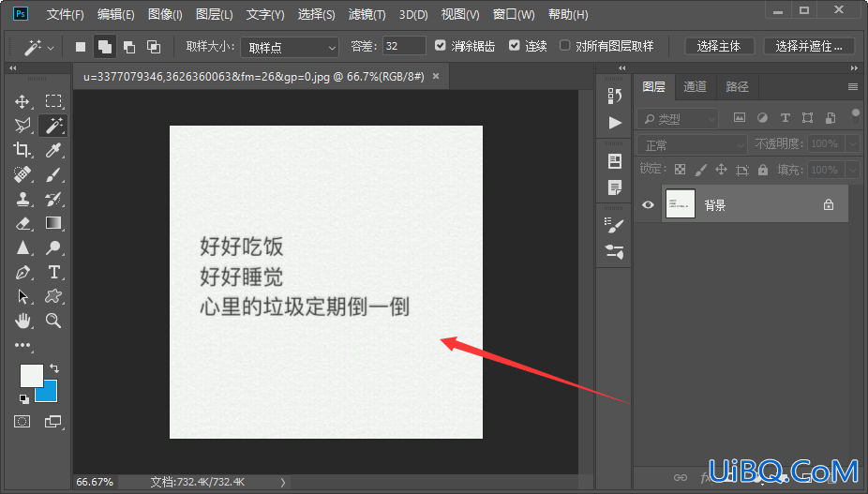Open the 不透明度 opacity dropdown arrow
This screenshot has width=868, height=494.
click(x=853, y=144)
